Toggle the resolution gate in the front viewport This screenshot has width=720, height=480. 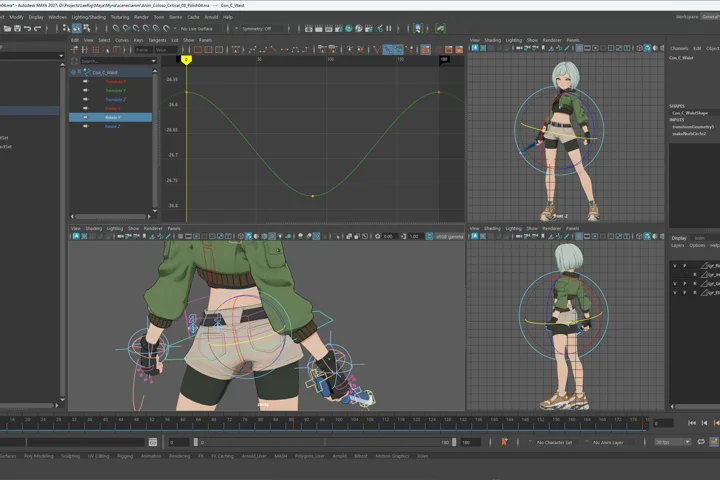[x=595, y=48]
